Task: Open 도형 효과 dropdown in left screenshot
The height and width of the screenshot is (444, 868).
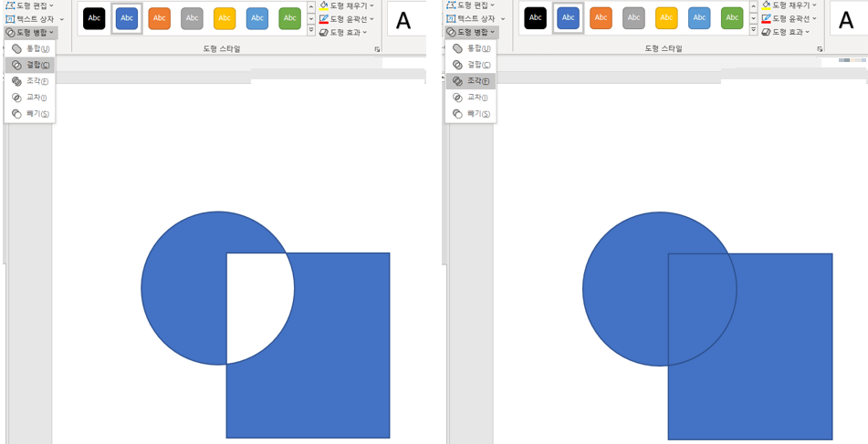Action: (343, 33)
